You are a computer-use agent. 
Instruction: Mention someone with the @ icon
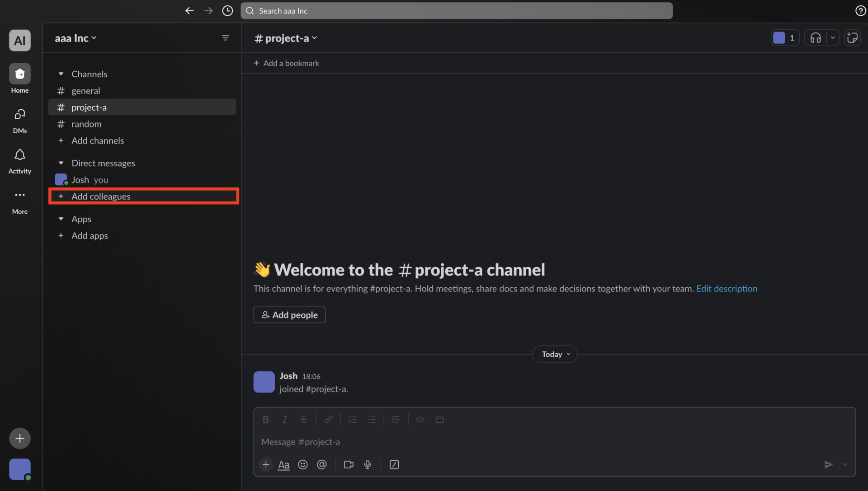coord(322,464)
